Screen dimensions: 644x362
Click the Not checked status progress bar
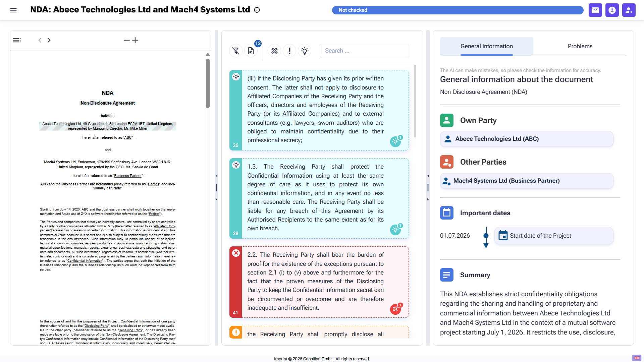[458, 10]
